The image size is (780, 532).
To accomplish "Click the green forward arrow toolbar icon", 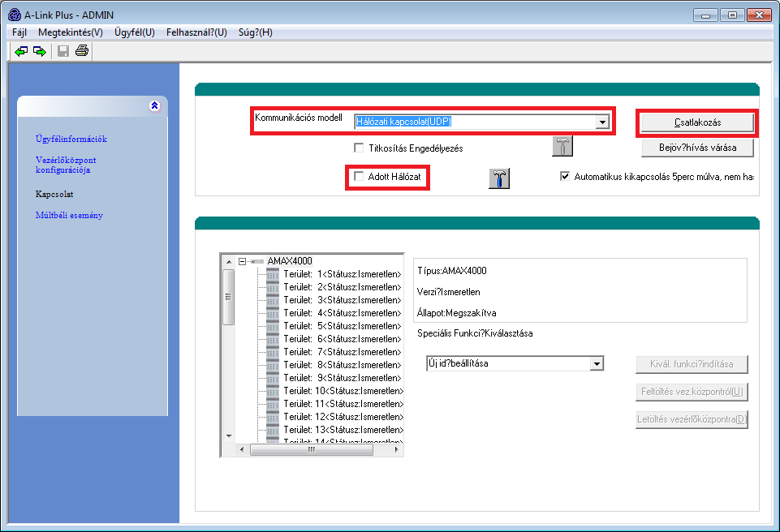I will click(40, 51).
